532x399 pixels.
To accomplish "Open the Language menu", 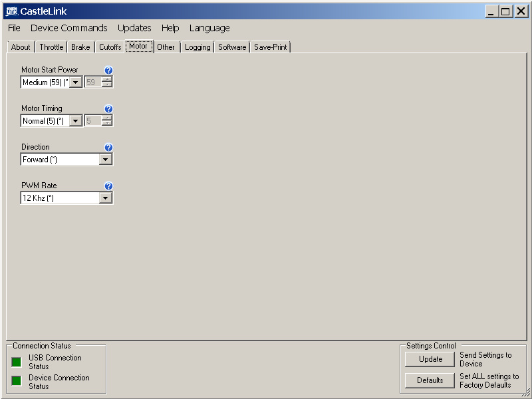I will pyautogui.click(x=209, y=28).
